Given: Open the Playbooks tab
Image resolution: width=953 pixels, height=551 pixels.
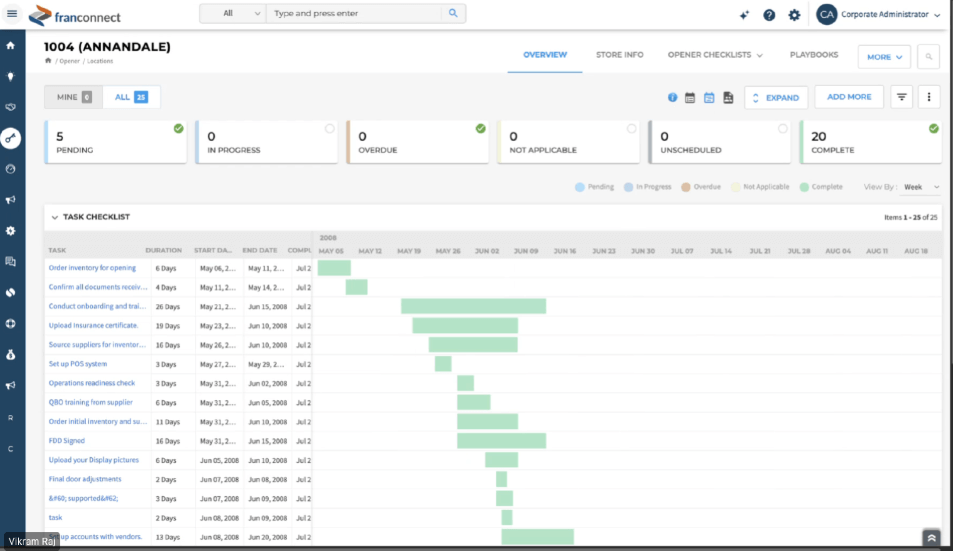Looking at the screenshot, I should click(813, 55).
